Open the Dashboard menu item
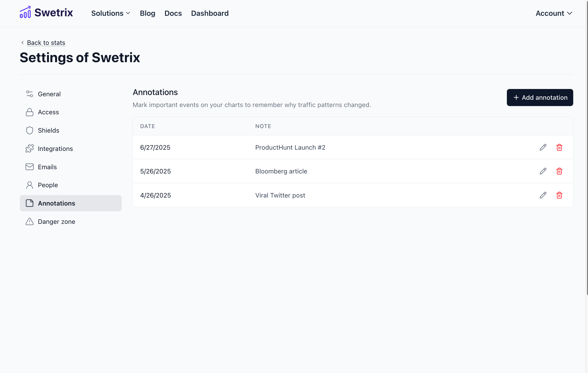 [x=210, y=13]
